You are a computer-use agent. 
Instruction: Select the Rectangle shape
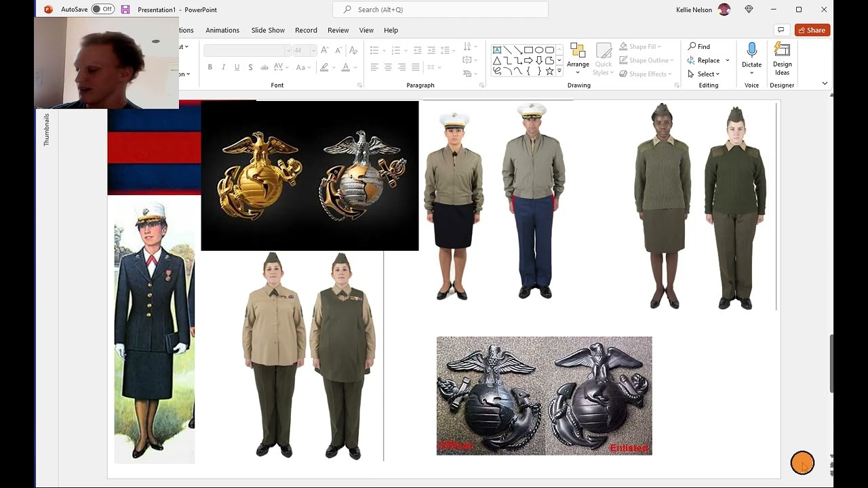click(x=528, y=49)
